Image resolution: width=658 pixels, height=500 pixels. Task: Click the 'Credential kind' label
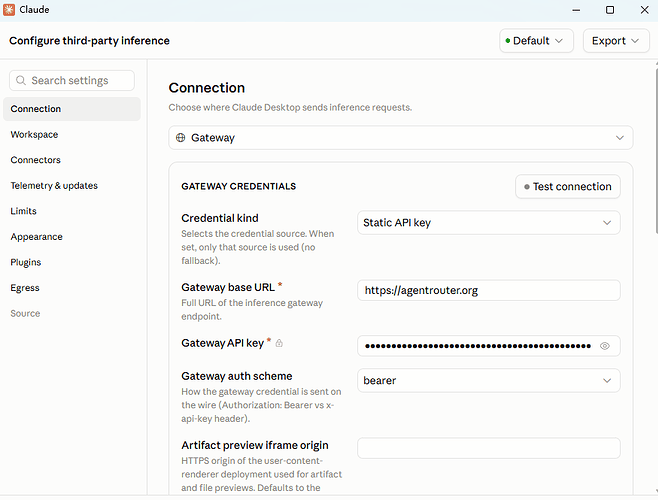[220, 218]
